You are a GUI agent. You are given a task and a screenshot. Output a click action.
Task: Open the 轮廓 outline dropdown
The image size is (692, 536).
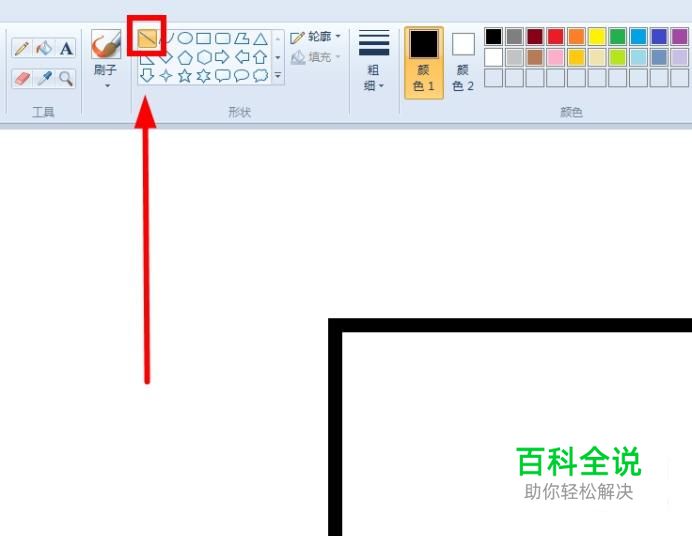[315, 37]
